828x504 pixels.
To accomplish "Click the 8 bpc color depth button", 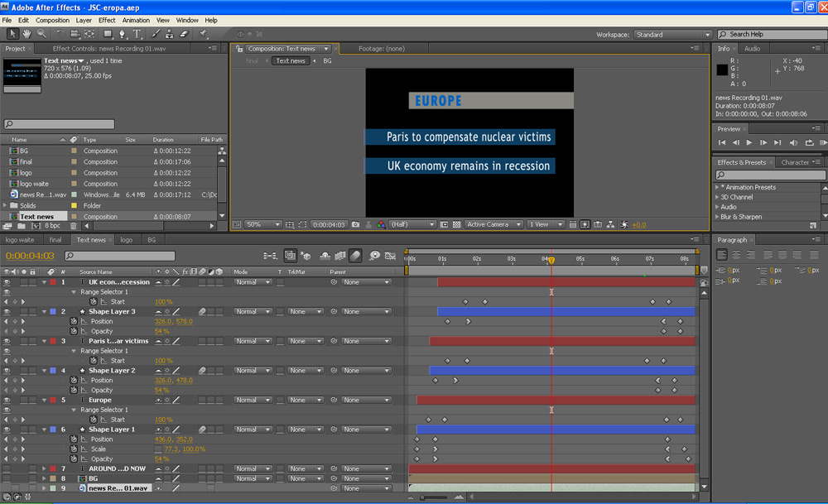I will click(52, 226).
